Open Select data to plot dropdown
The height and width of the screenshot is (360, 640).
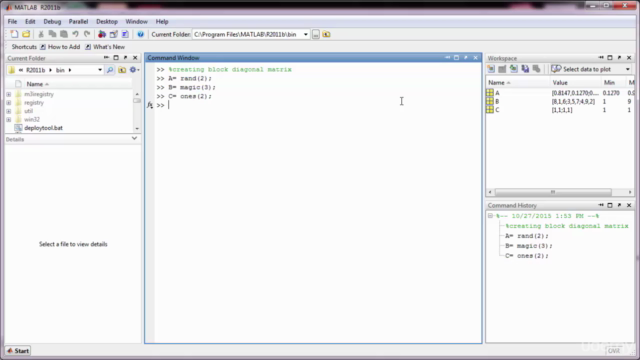click(x=628, y=69)
